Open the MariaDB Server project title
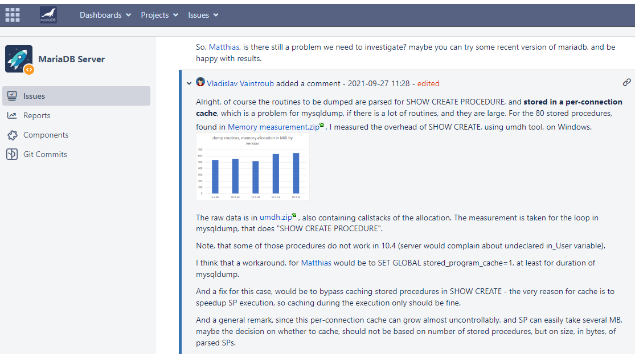 (x=72, y=59)
